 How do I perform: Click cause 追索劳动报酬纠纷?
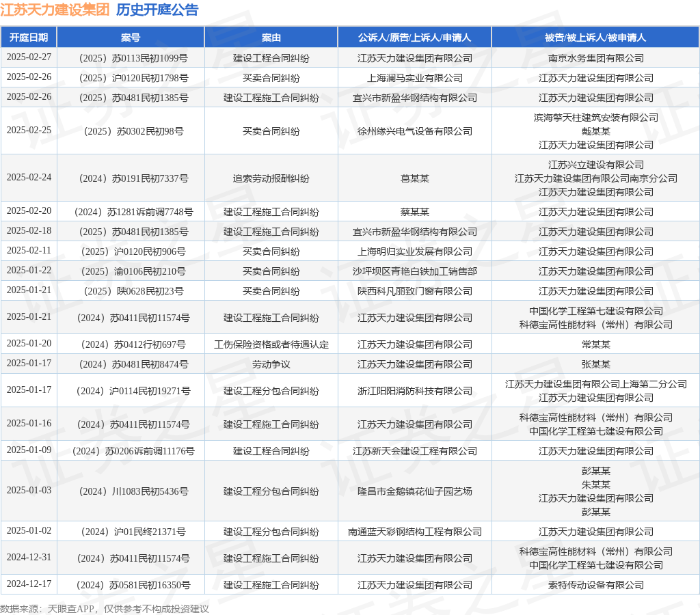click(x=271, y=178)
